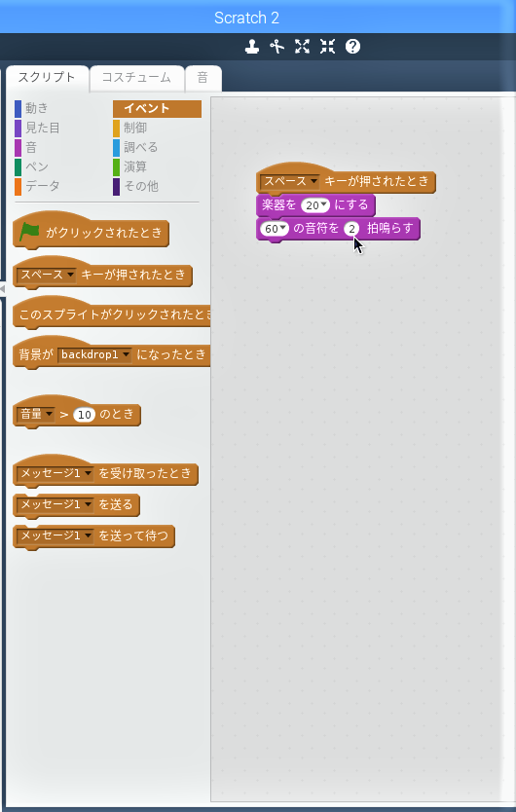Open the backdrop1 dropdown in 背景が block
The image size is (516, 812).
point(94,355)
